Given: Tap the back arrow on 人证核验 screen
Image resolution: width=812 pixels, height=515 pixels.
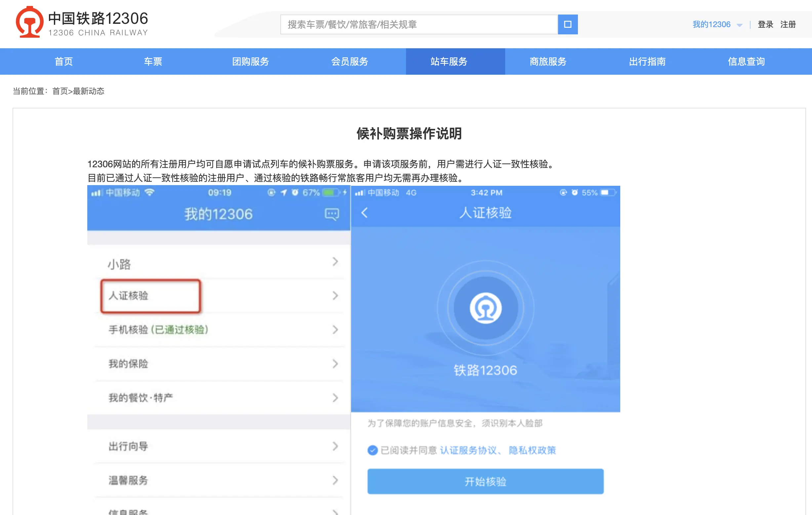Looking at the screenshot, I should 364,213.
